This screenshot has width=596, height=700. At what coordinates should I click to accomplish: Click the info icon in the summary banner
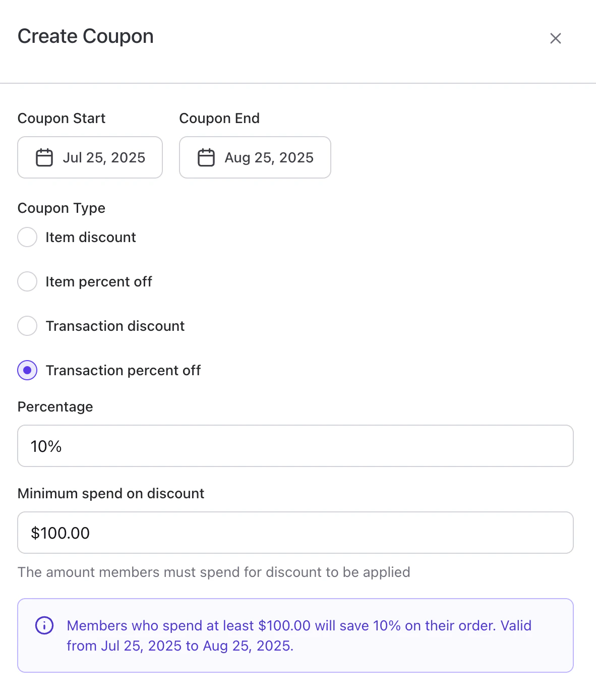click(44, 625)
